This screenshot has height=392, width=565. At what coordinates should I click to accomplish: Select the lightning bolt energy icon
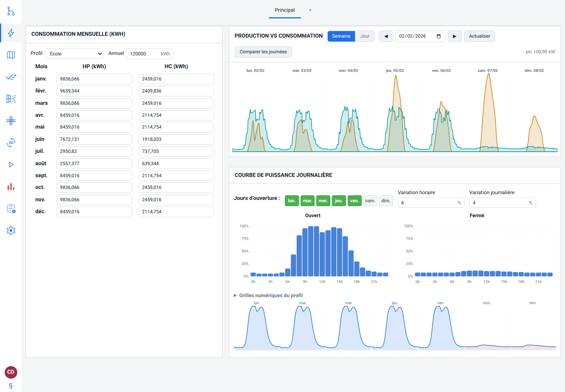pos(11,33)
